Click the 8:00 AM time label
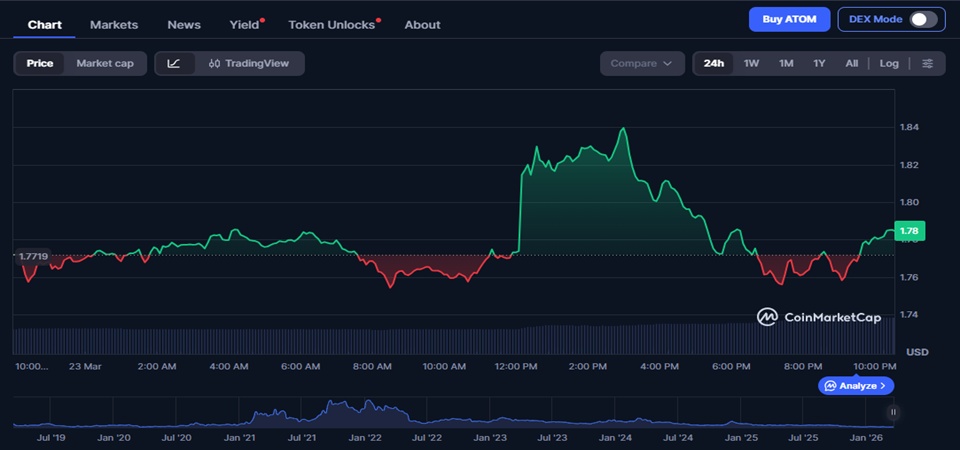Viewport: 960px width, 450px height. [x=372, y=366]
